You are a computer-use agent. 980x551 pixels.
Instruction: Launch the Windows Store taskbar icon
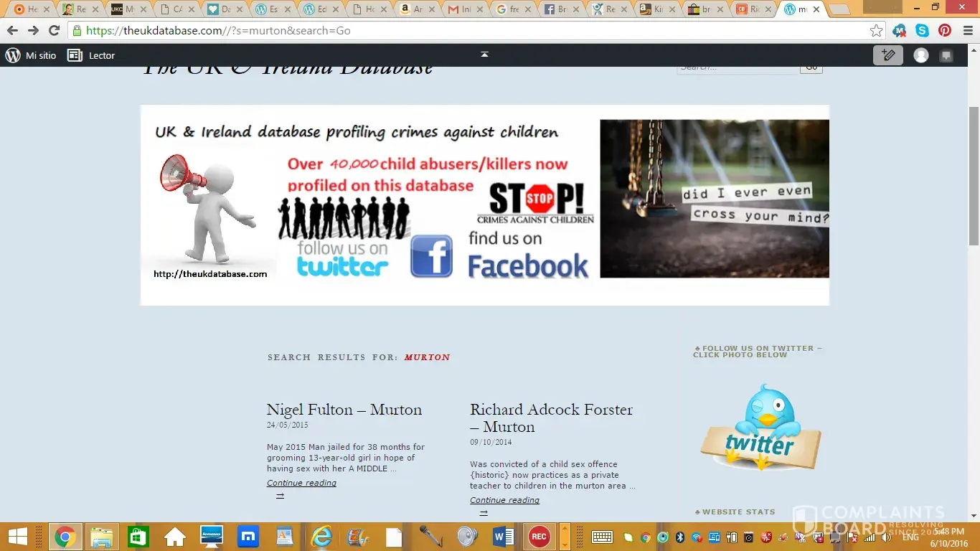point(138,537)
